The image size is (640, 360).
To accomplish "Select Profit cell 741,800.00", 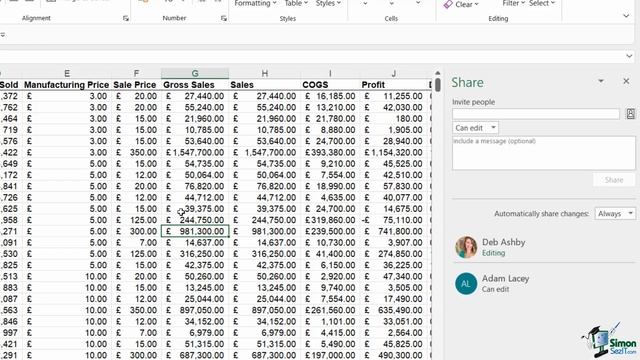I will 394,231.
